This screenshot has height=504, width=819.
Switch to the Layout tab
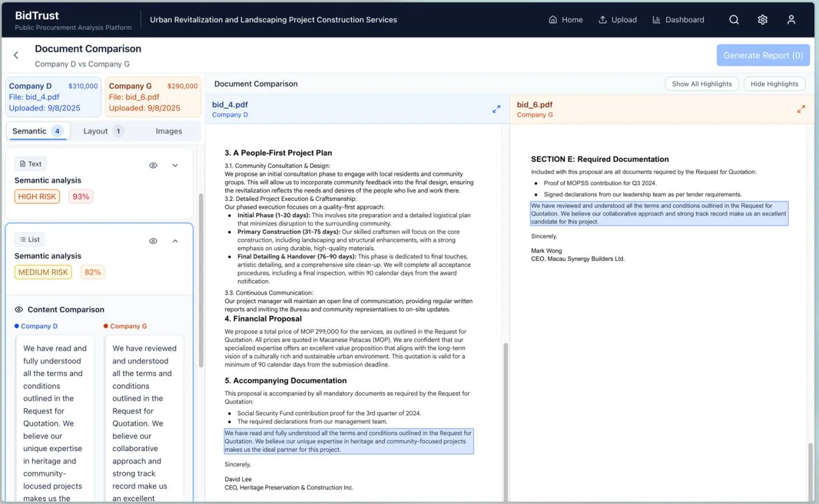pos(104,131)
